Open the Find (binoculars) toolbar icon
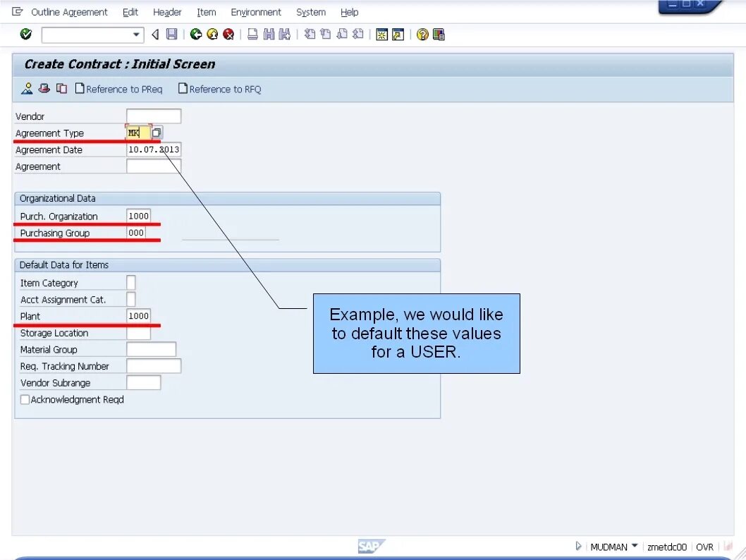The height and width of the screenshot is (560, 746). [x=269, y=34]
